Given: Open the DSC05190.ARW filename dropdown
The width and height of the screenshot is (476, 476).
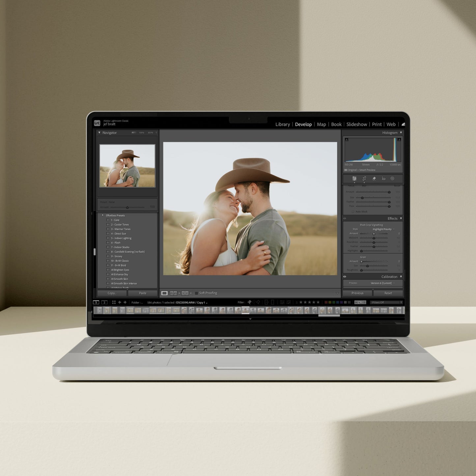Looking at the screenshot, I should click(x=192, y=302).
